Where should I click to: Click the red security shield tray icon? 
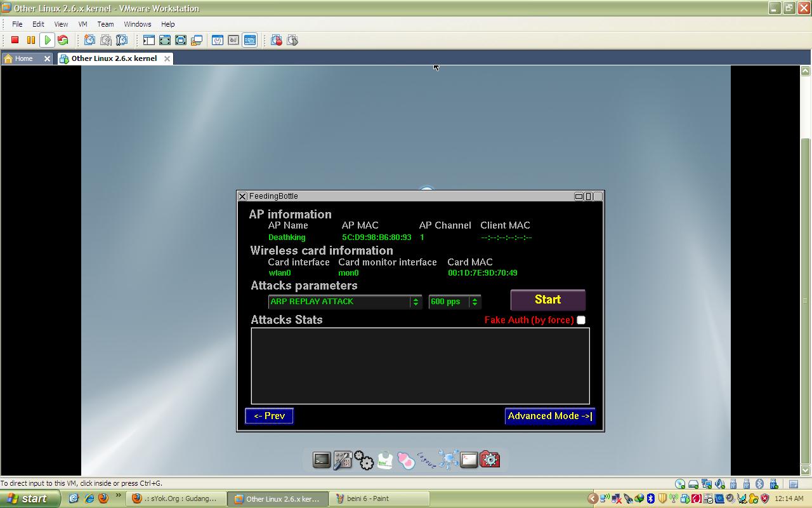coord(764,498)
